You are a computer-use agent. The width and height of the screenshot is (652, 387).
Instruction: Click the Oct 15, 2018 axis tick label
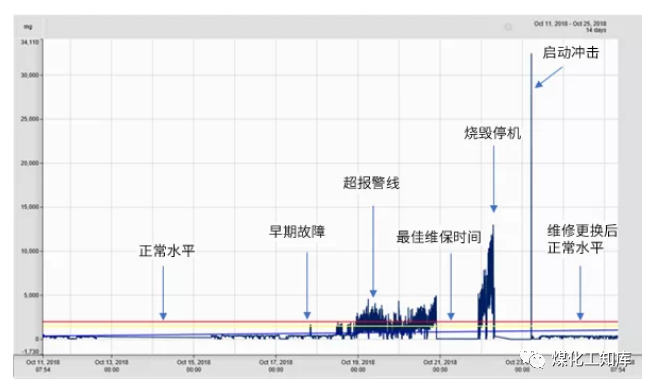pyautogui.click(x=193, y=365)
